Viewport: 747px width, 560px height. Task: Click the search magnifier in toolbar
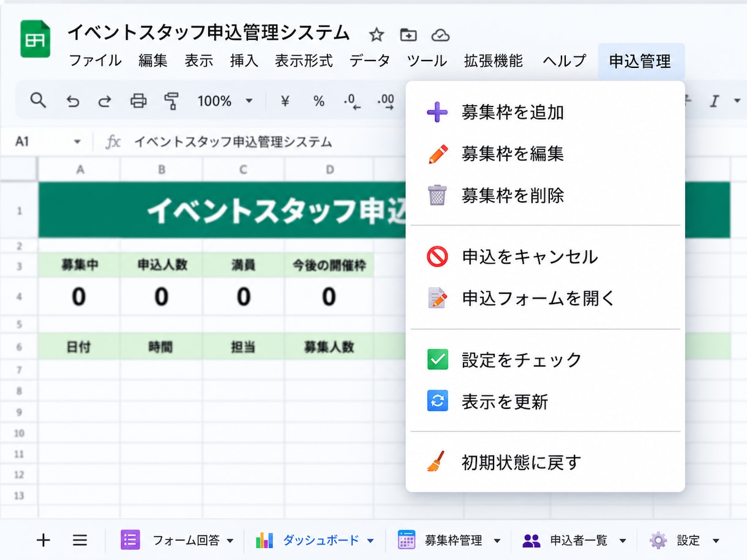pyautogui.click(x=38, y=100)
